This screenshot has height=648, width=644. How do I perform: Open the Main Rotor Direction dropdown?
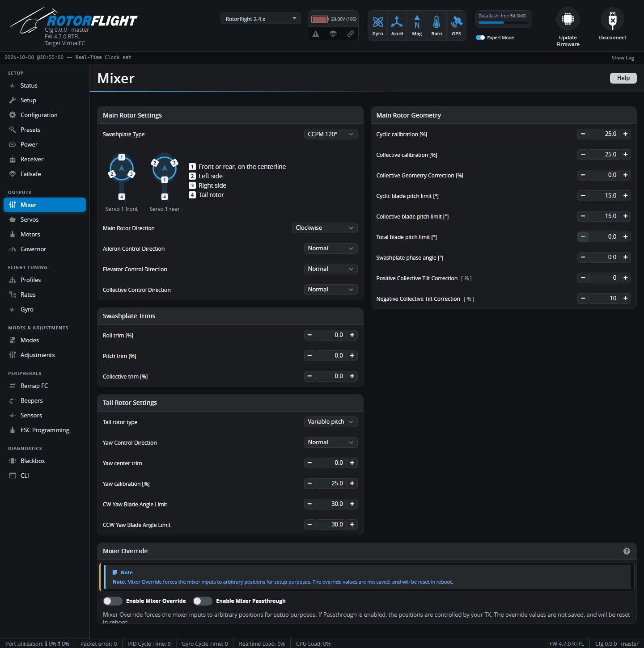click(325, 228)
